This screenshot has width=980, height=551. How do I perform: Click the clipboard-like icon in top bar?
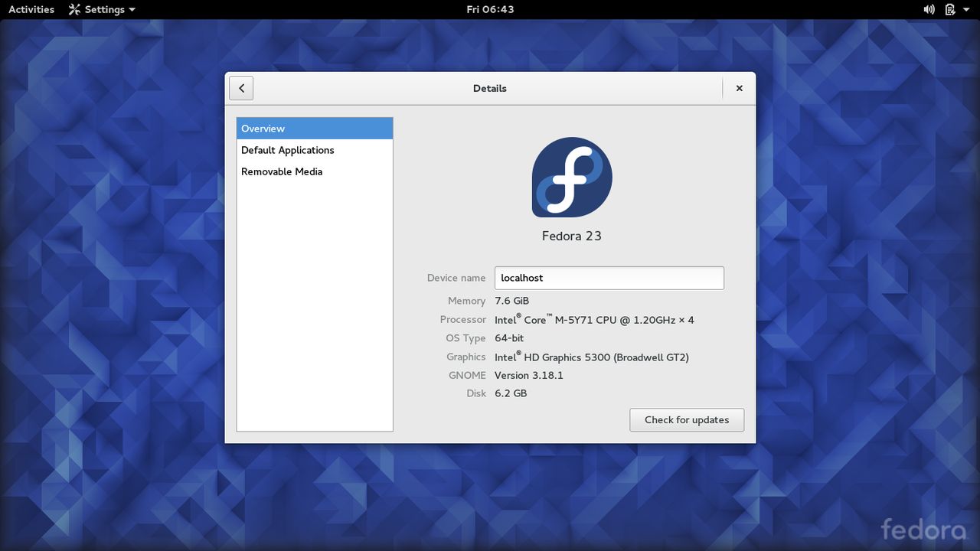click(x=950, y=9)
